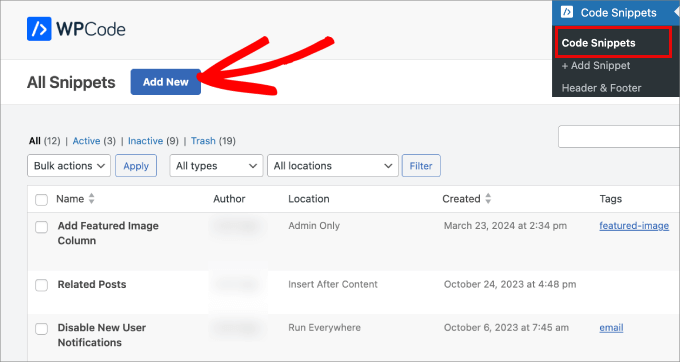
Task: Open the featured-image tag link
Action: [x=634, y=226]
